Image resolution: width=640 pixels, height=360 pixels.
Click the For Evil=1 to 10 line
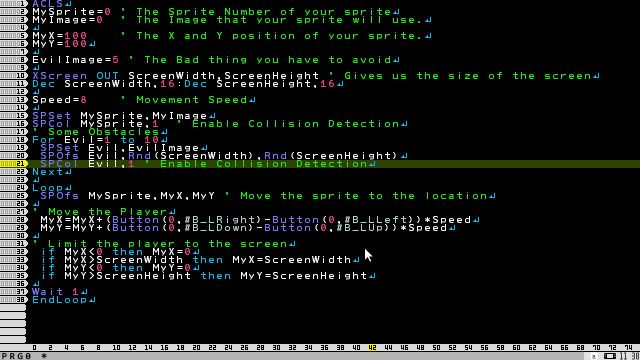pyautogui.click(x=96, y=140)
